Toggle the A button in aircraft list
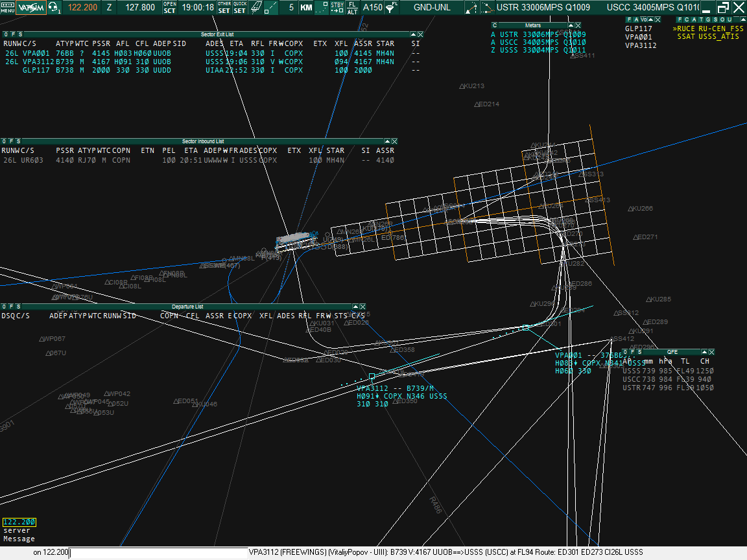 pyautogui.click(x=636, y=19)
